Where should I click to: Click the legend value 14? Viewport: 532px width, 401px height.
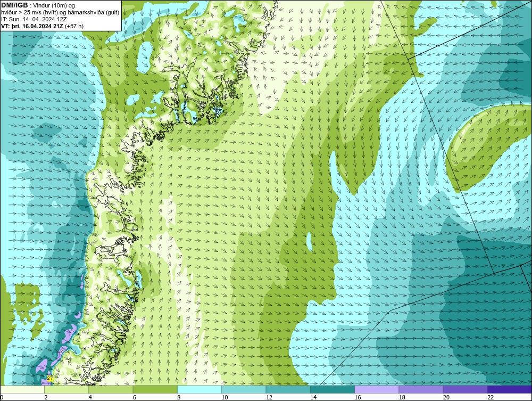click(x=313, y=397)
